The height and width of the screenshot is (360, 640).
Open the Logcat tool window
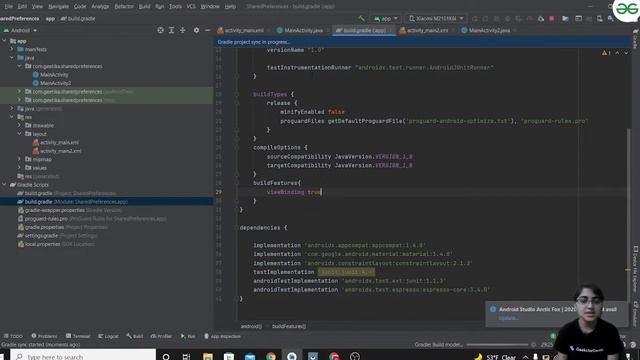click(x=108, y=336)
